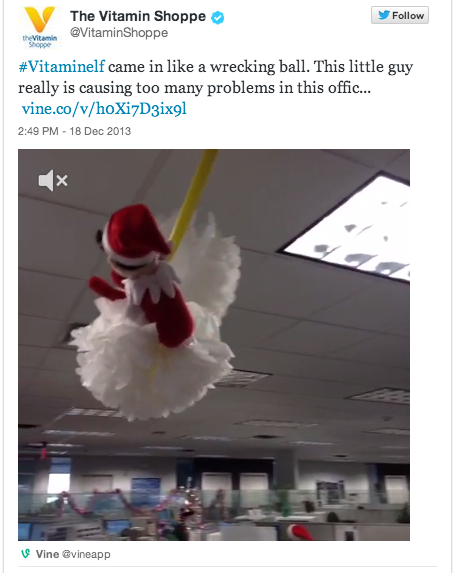Open the @vineapp handle
This screenshot has height=573, width=460.
pos(86,554)
